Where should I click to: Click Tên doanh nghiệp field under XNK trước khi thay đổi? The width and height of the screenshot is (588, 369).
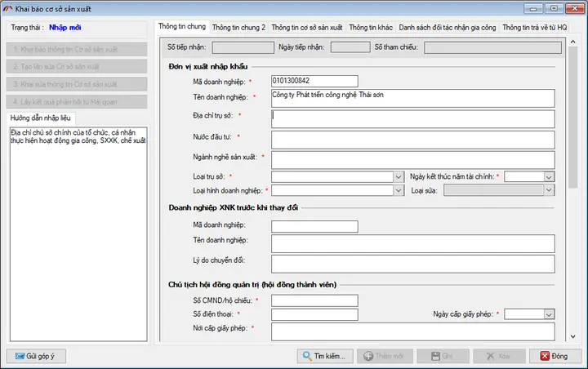coord(413,244)
